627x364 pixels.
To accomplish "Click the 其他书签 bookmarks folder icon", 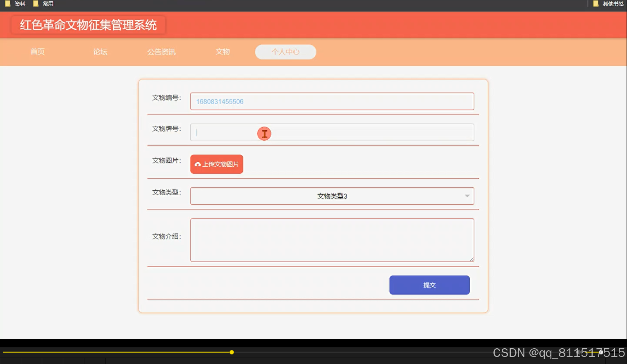I will click(x=596, y=3).
